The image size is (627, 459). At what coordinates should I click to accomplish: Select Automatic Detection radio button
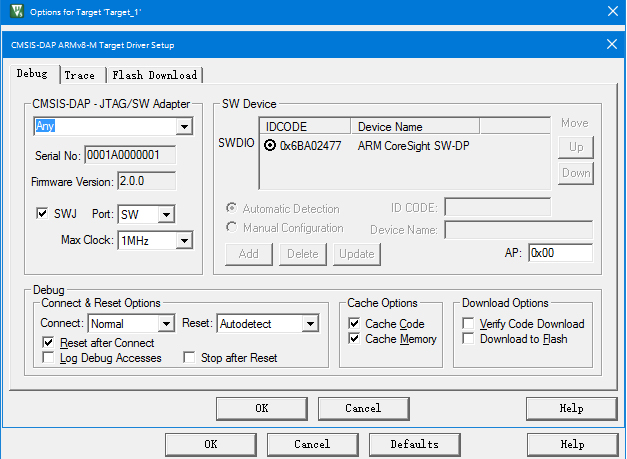232,208
